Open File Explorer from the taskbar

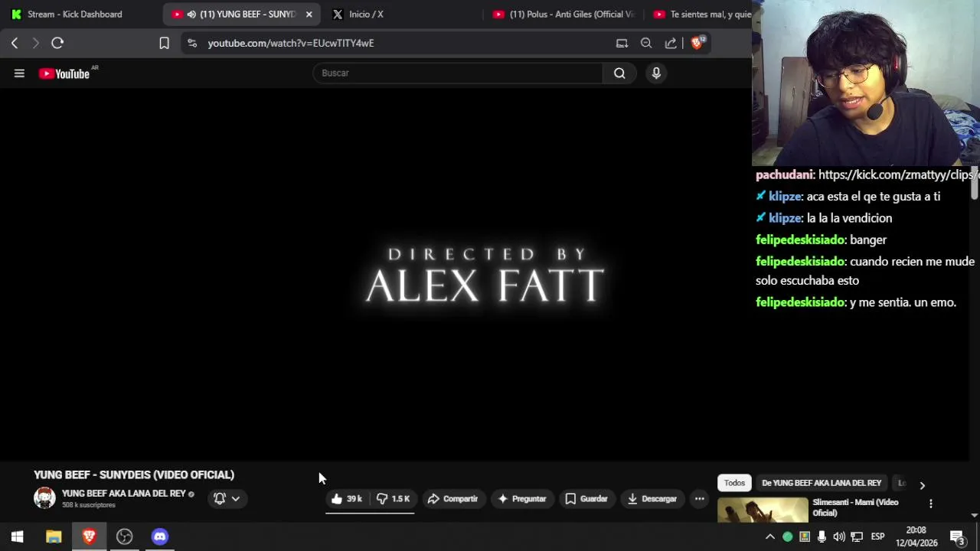[x=54, y=536]
